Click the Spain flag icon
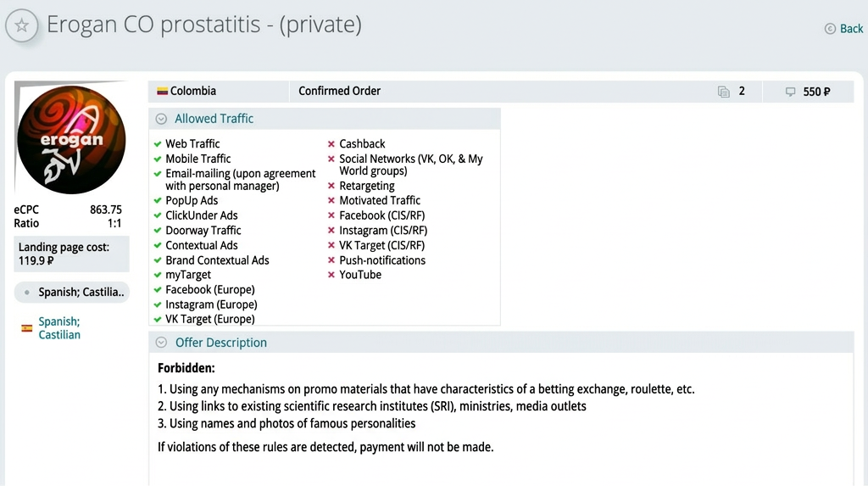 tap(26, 328)
